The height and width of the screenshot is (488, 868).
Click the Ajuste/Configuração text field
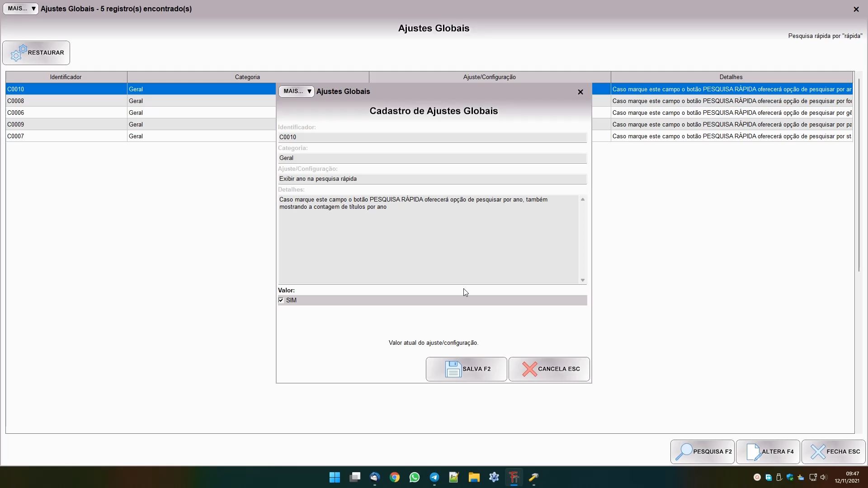[432, 179]
